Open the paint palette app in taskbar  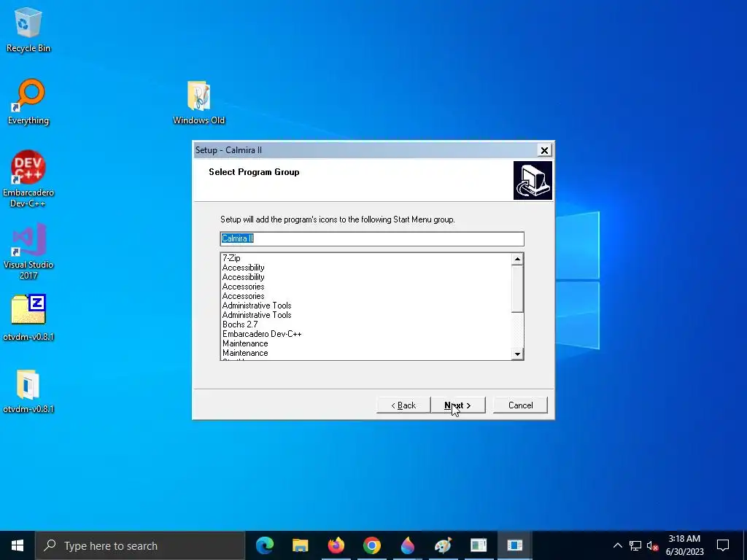[x=443, y=545]
